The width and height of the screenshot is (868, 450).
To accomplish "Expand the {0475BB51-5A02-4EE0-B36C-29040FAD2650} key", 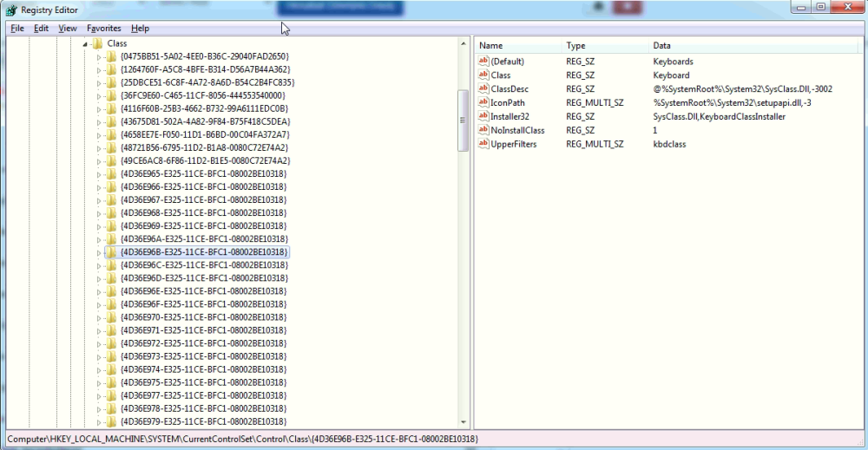I will 99,57.
